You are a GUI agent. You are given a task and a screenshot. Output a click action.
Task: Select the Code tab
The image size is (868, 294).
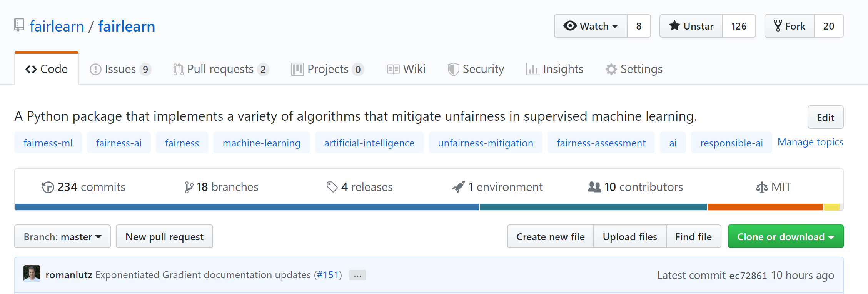(x=47, y=69)
